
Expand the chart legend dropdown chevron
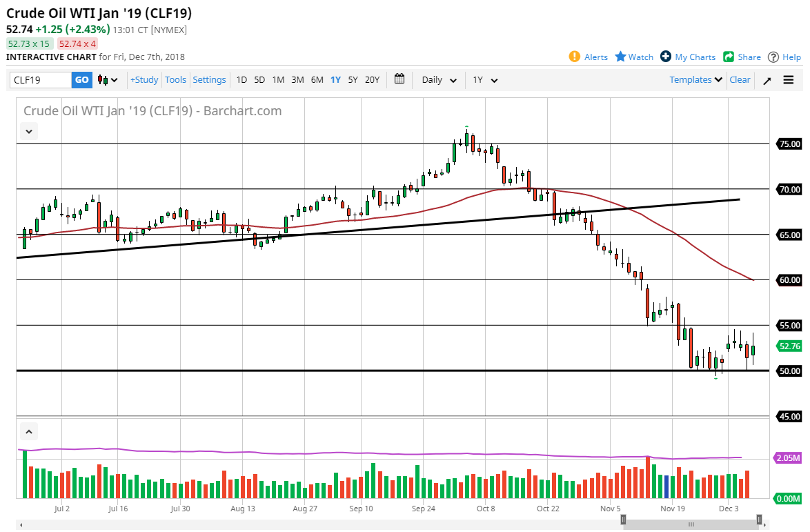28,131
